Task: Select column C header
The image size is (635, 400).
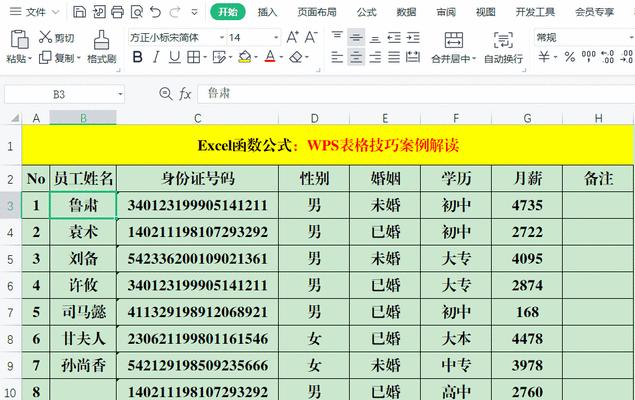Action: 198,118
